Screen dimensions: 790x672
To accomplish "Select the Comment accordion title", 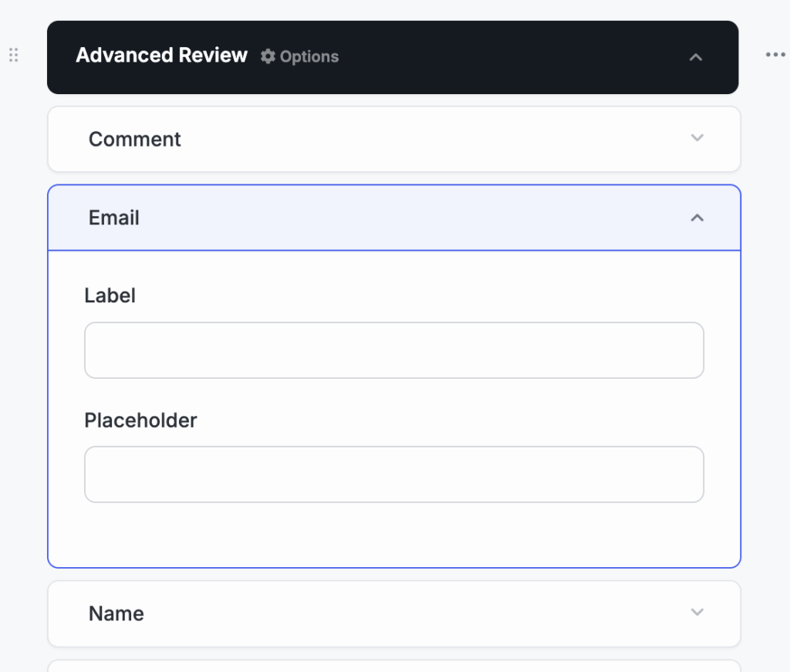I will click(134, 140).
